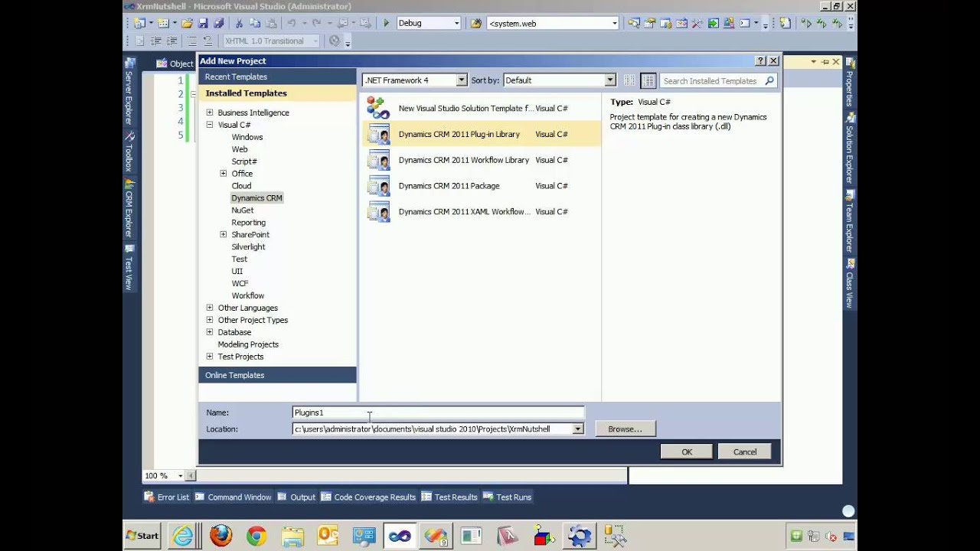
Task: Select the New Visual Studio Solution Template item
Action: click(x=481, y=108)
